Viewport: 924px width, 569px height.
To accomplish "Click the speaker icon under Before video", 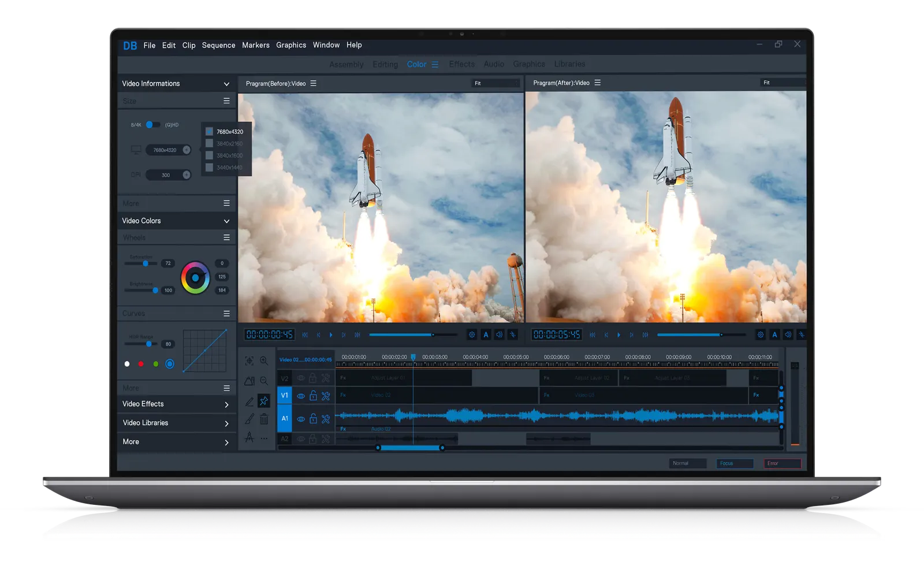I will pos(499,334).
